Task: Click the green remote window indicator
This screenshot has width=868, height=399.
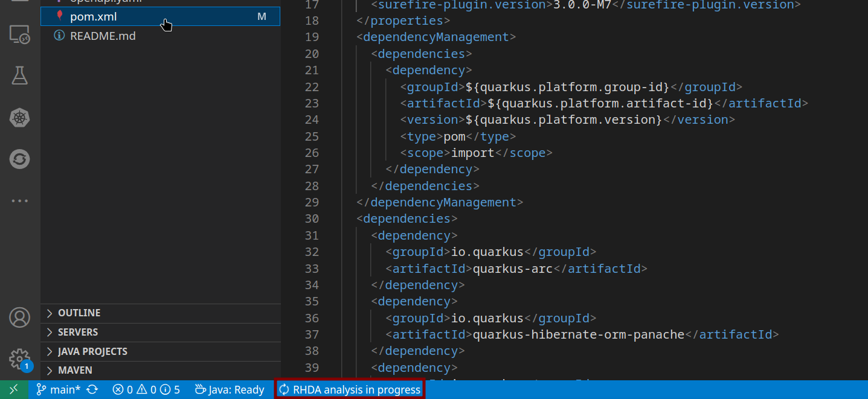Action: tap(14, 390)
